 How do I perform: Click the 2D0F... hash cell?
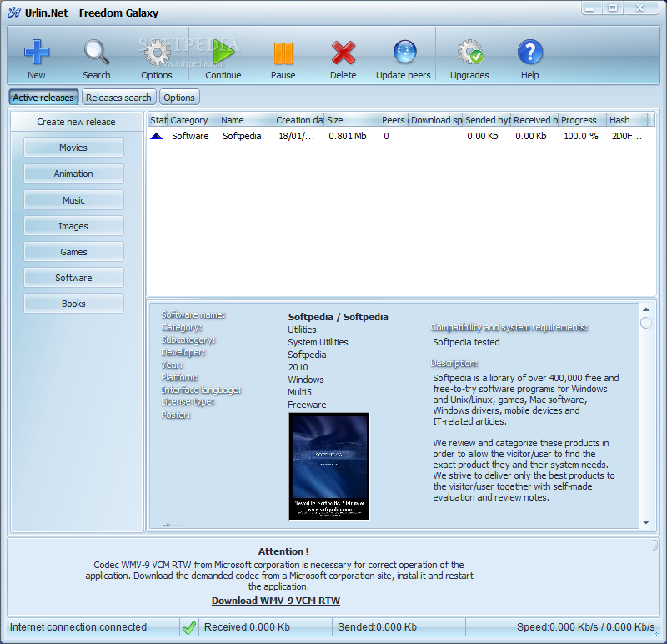[x=627, y=136]
